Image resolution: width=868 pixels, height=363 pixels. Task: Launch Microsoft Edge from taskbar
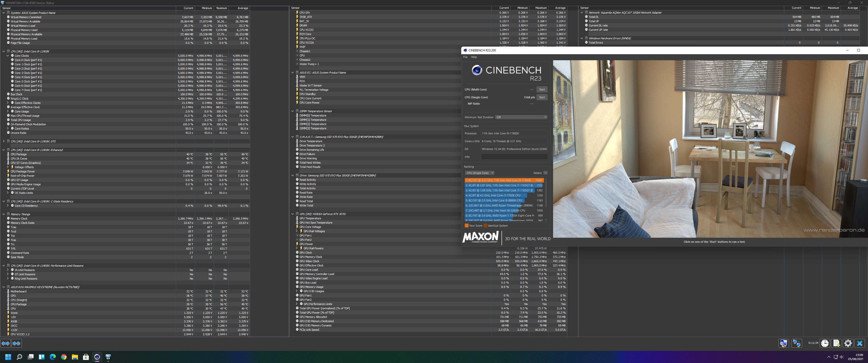[52, 357]
